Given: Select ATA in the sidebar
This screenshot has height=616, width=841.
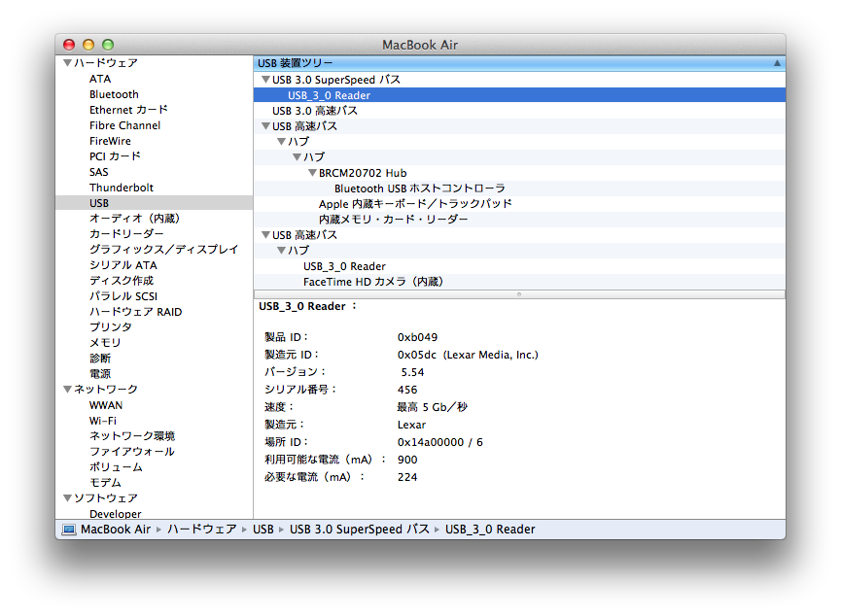Looking at the screenshot, I should pos(100,79).
